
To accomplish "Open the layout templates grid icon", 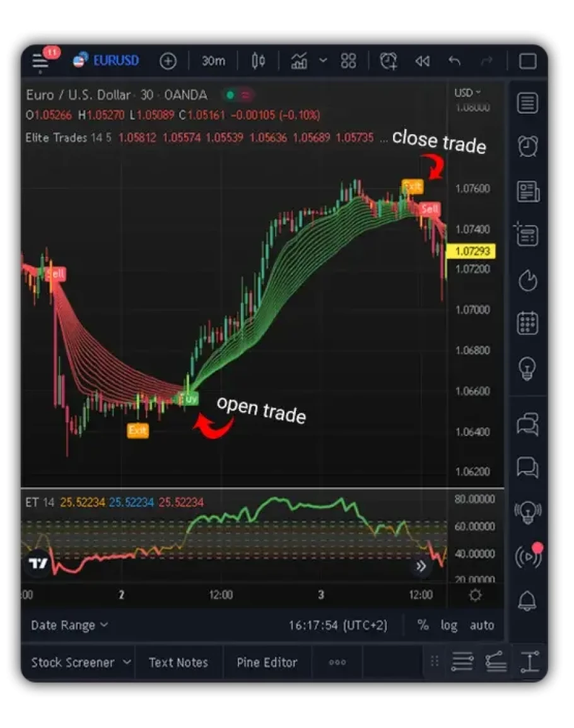I will (x=348, y=61).
